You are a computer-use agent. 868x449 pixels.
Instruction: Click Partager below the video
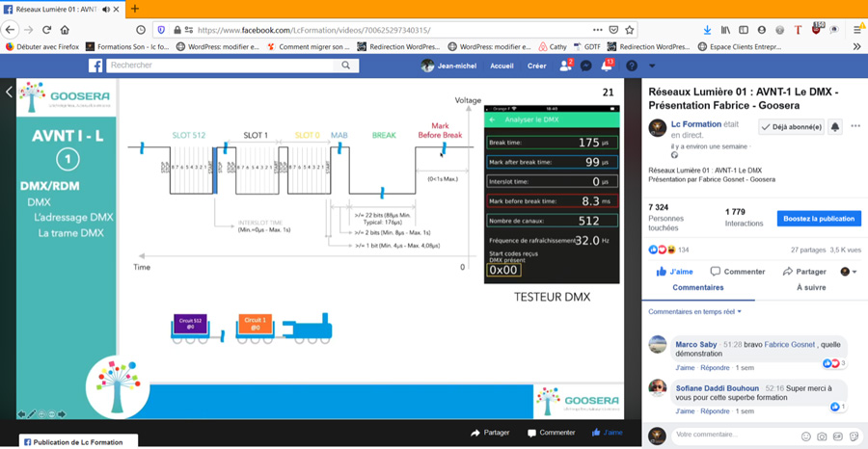tap(490, 433)
